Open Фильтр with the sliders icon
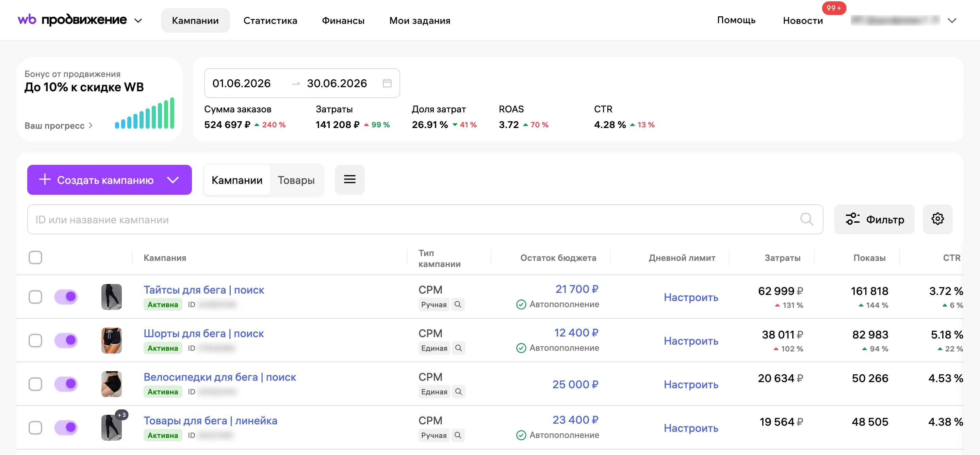This screenshot has height=455, width=980. 874,219
